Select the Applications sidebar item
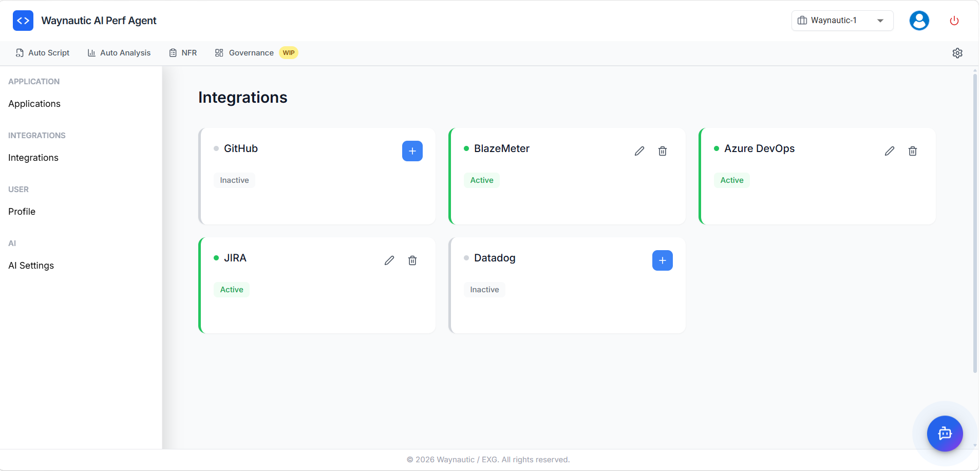The width and height of the screenshot is (980, 471). tap(34, 103)
